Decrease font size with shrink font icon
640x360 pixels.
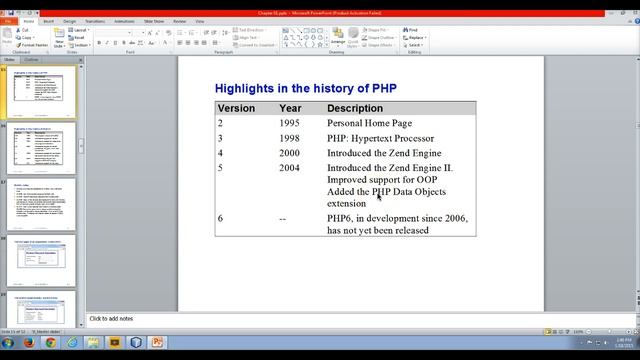tap(158, 33)
